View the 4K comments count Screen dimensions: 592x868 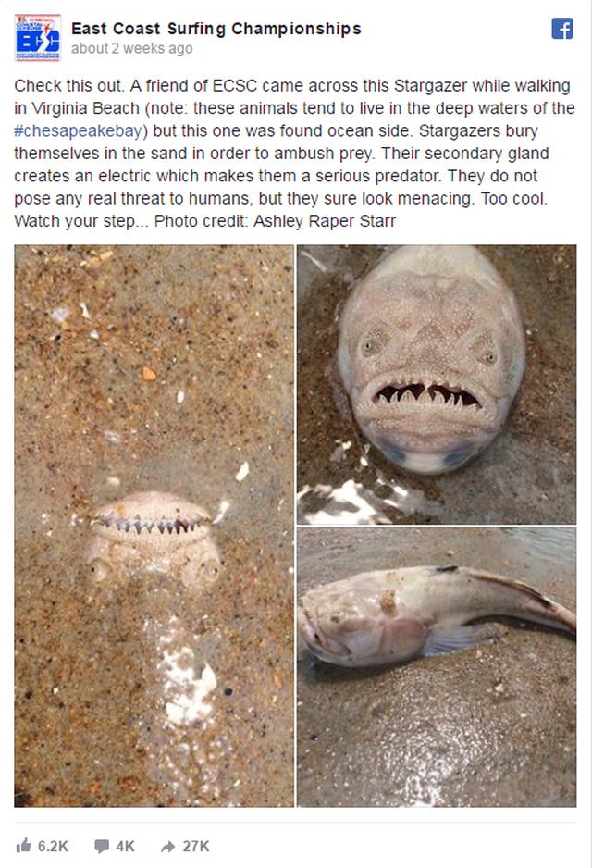coord(125,847)
